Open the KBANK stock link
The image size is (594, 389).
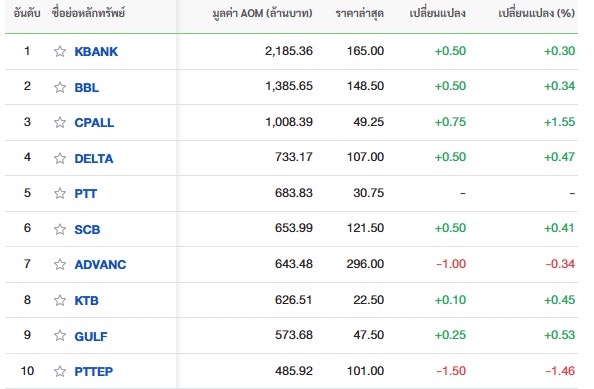pyautogui.click(x=96, y=52)
